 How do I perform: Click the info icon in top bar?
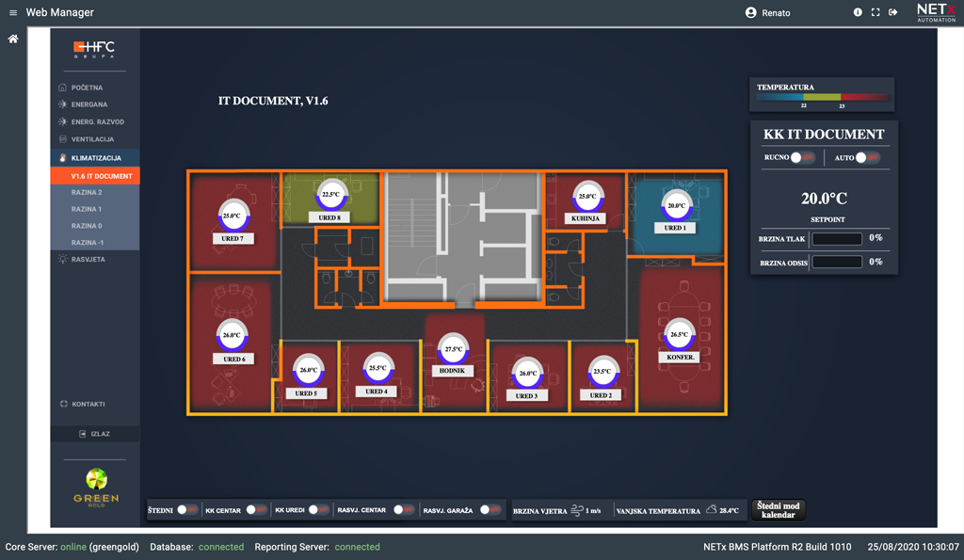pos(858,13)
